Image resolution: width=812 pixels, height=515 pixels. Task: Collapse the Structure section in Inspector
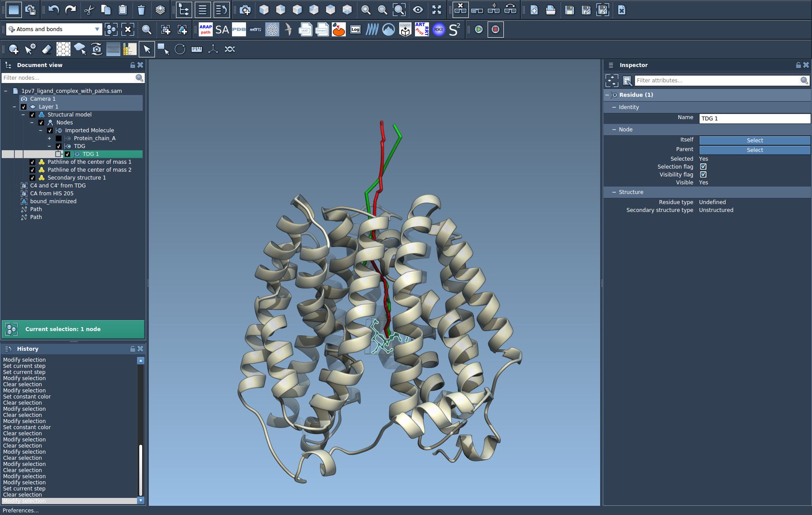coord(614,192)
